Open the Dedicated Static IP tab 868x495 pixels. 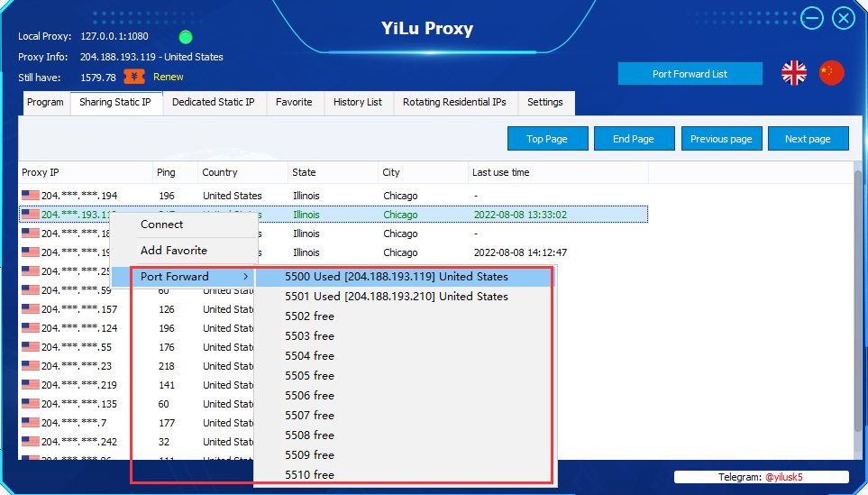coord(213,103)
